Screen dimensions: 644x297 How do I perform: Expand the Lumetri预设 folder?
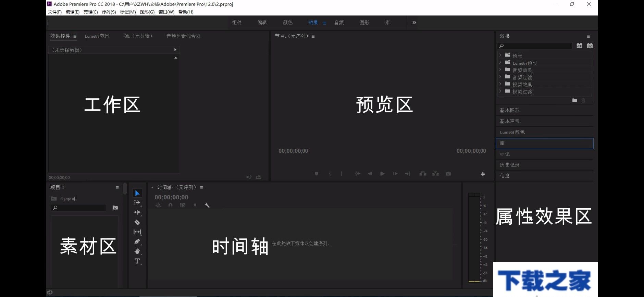coord(500,62)
